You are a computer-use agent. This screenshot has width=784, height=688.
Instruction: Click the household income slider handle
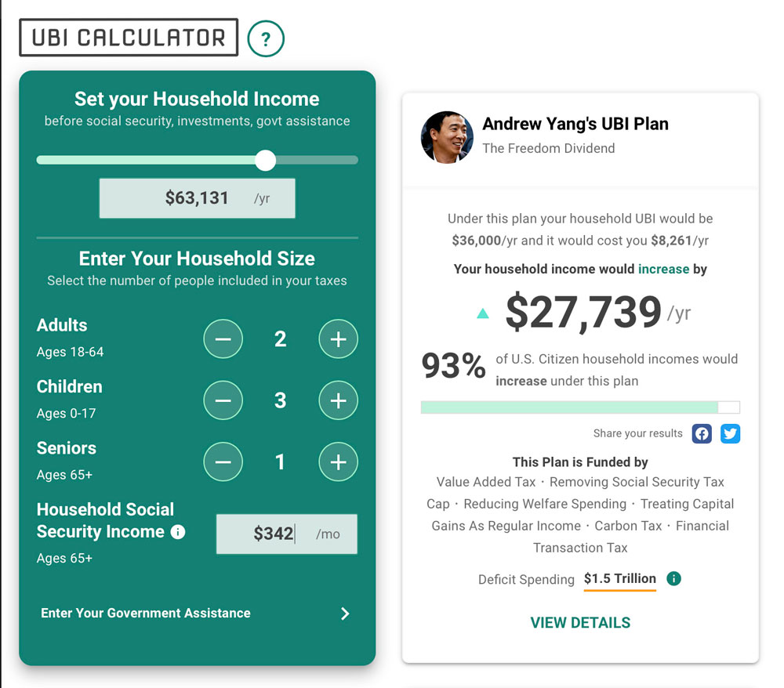tap(266, 161)
